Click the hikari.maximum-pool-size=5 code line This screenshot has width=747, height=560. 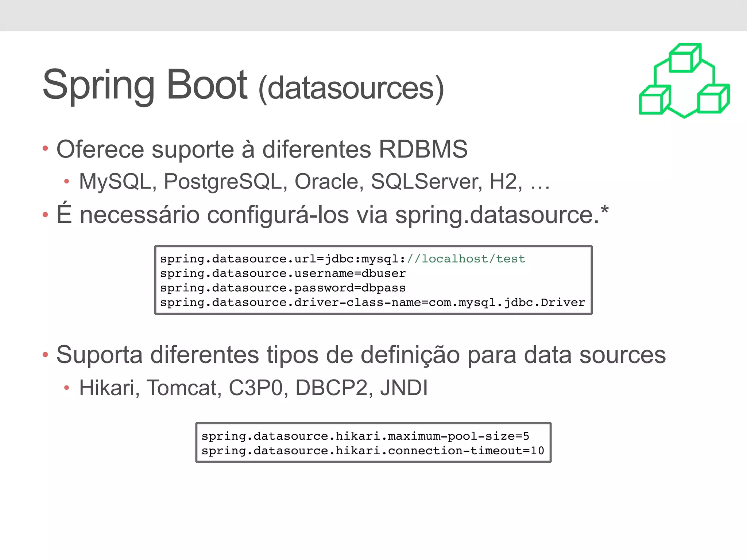point(365,436)
